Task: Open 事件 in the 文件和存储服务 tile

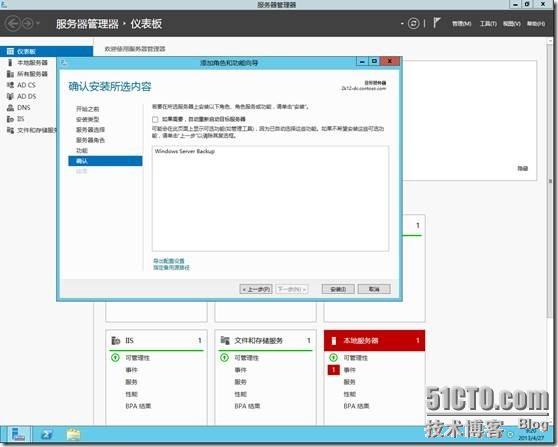Action: tap(241, 370)
